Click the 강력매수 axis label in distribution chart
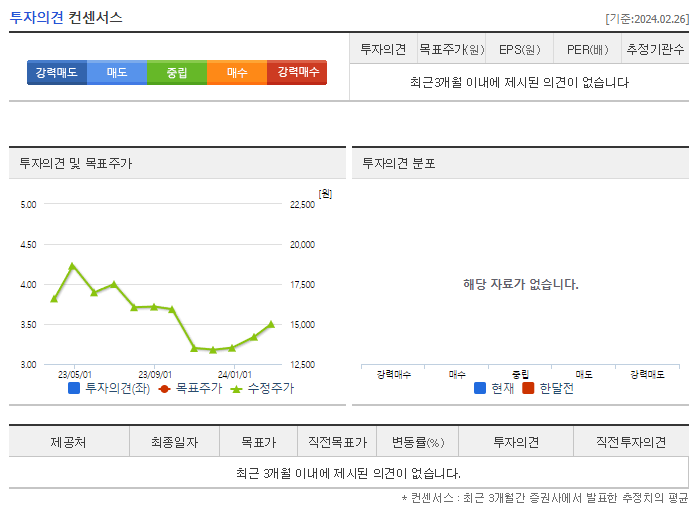 tap(394, 375)
